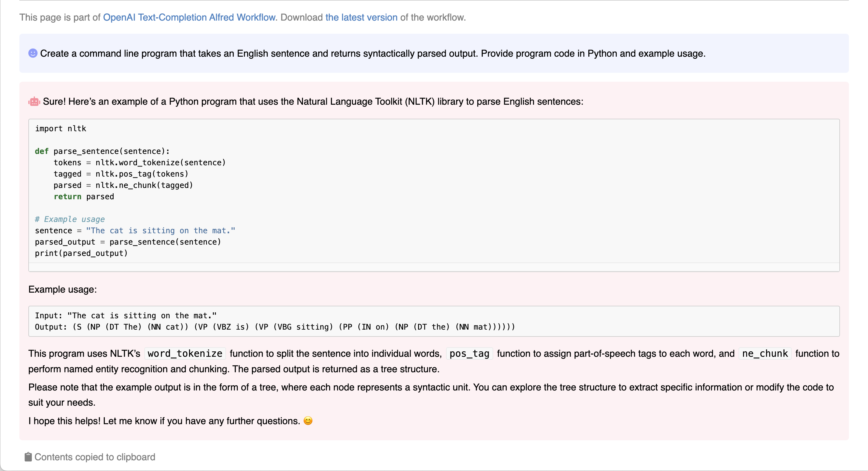The width and height of the screenshot is (868, 471).
Task: Follow the "the latest version" download link
Action: [x=361, y=17]
